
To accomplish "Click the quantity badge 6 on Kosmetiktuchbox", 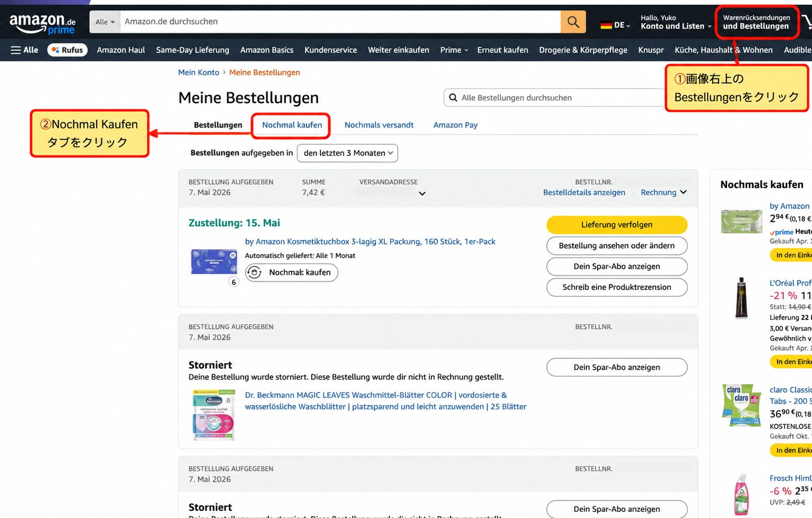I will click(234, 282).
